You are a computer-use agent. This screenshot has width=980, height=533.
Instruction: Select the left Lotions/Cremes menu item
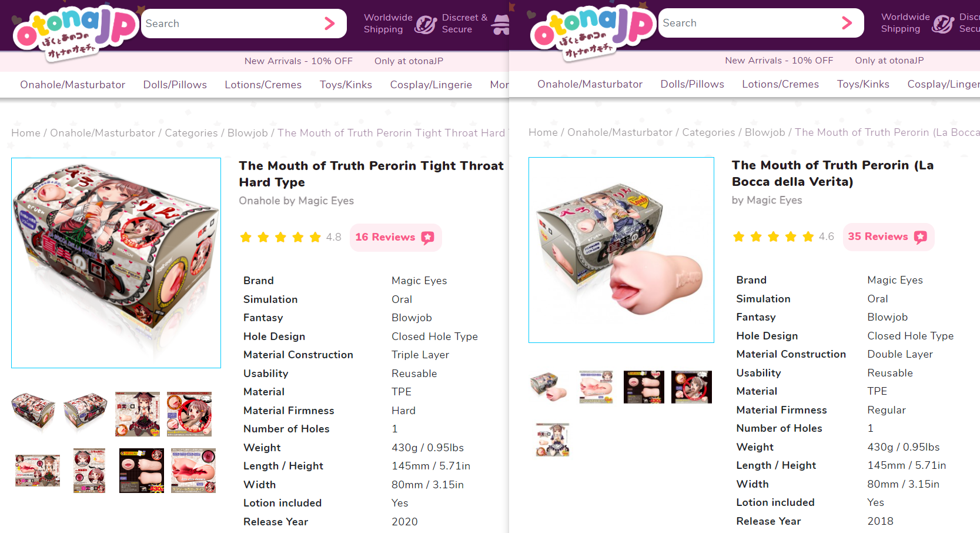point(263,85)
